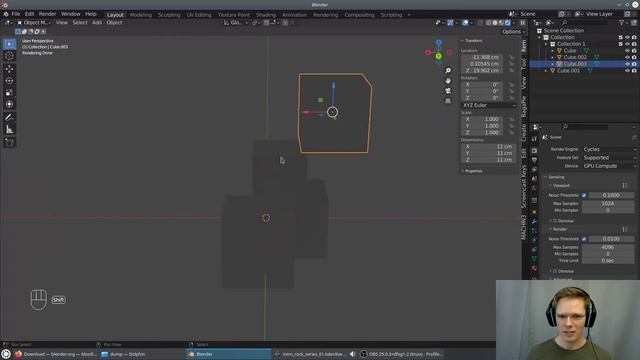Hide Cube.002 in viewport
640x360 pixels.
627,58
